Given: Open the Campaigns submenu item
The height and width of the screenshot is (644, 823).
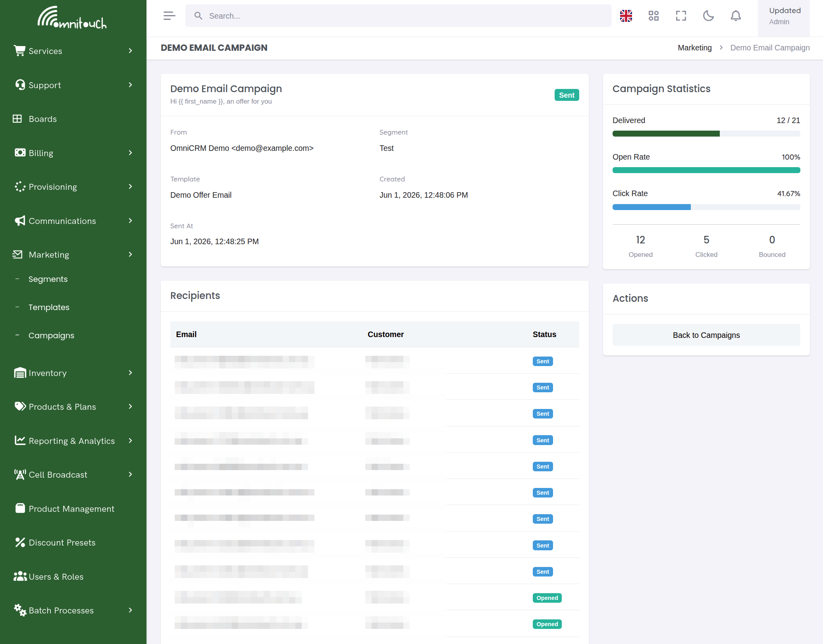Looking at the screenshot, I should 51,335.
